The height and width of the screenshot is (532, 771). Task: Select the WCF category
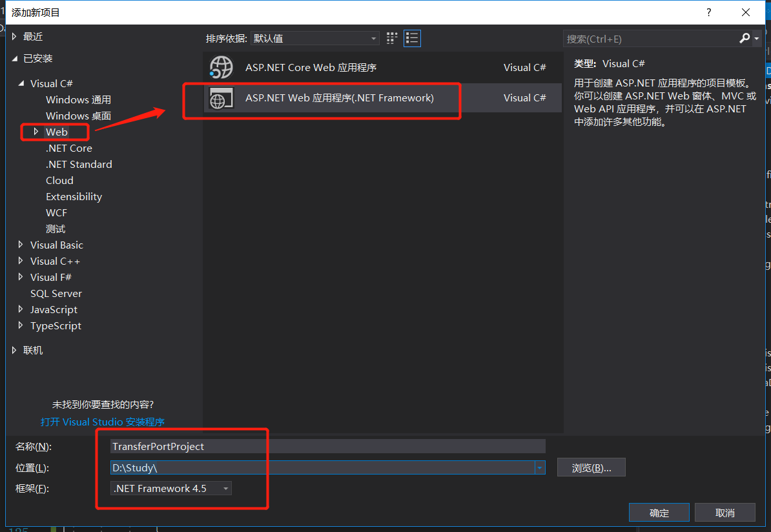[x=56, y=213]
